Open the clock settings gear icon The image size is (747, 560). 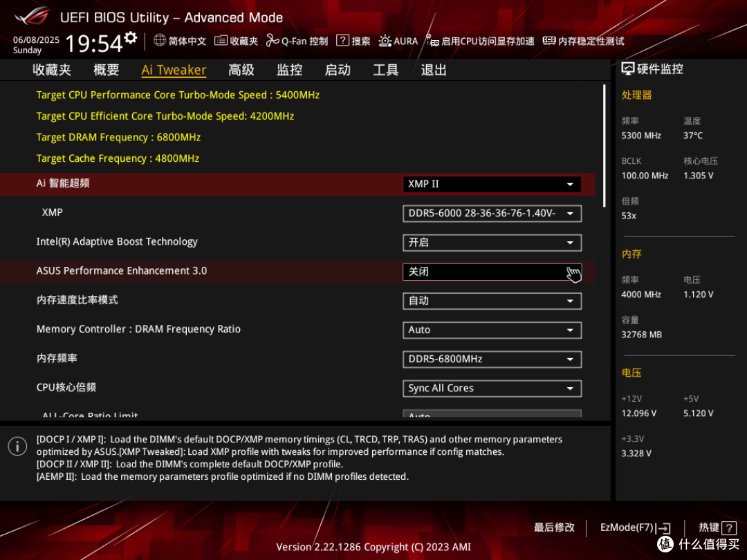[x=131, y=37]
